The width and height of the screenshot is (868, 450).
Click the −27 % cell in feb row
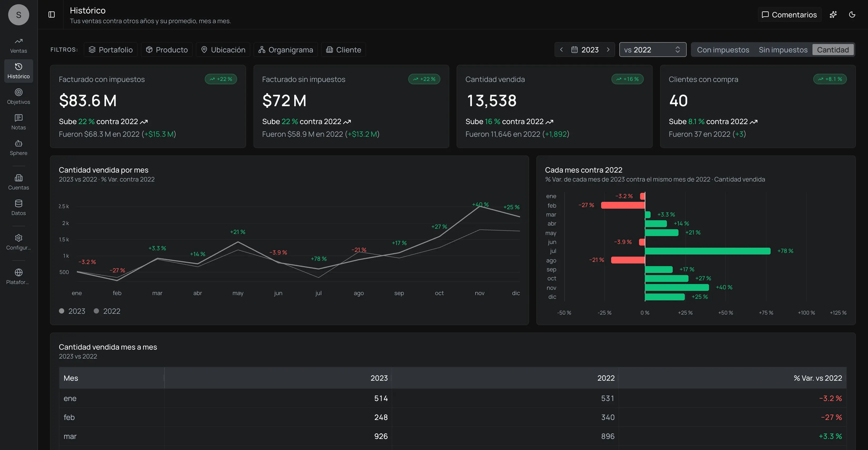coord(831,417)
